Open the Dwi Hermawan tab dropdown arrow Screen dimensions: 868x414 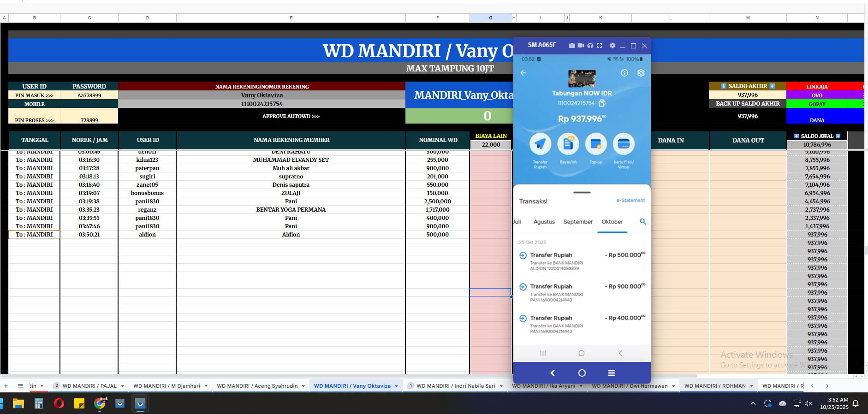[673, 386]
